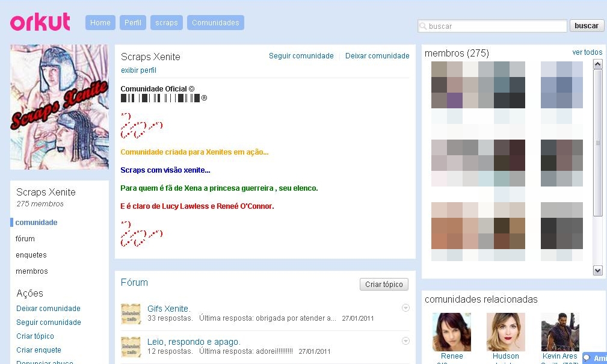
Task: Select comunidade in the left sidebar menu
Action: click(36, 222)
